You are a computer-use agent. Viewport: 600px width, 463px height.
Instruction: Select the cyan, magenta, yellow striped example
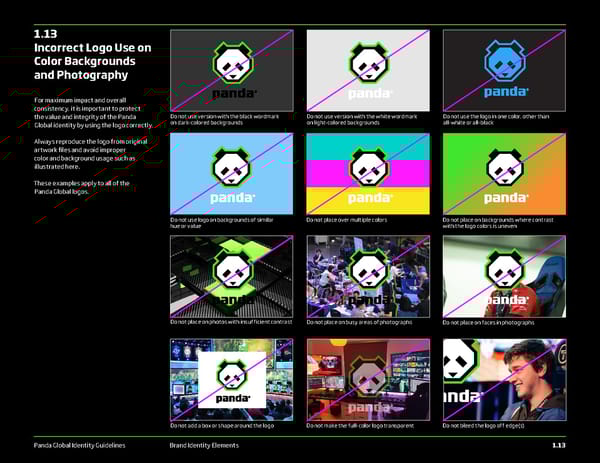point(368,174)
